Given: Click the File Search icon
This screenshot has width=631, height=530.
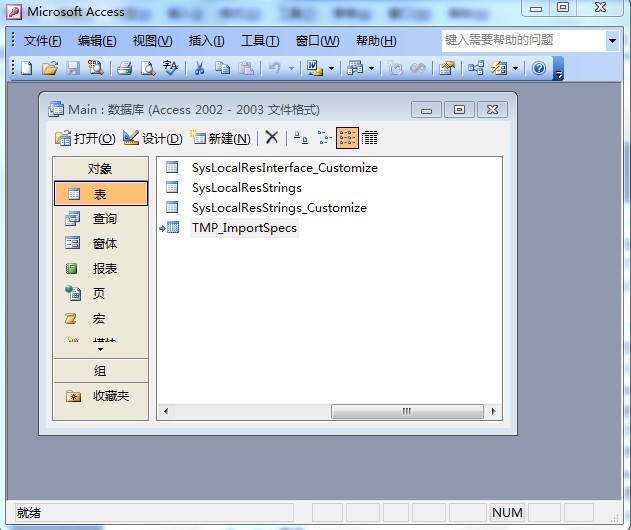Looking at the screenshot, I should tap(96, 68).
